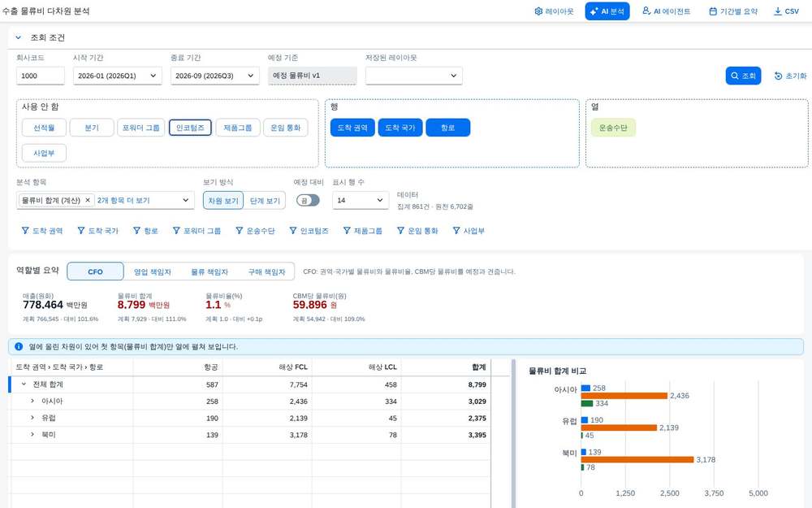Run the 조회 search

point(743,76)
